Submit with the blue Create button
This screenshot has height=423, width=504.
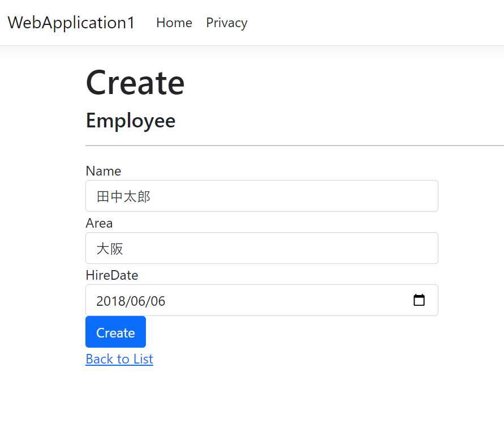[x=116, y=332]
